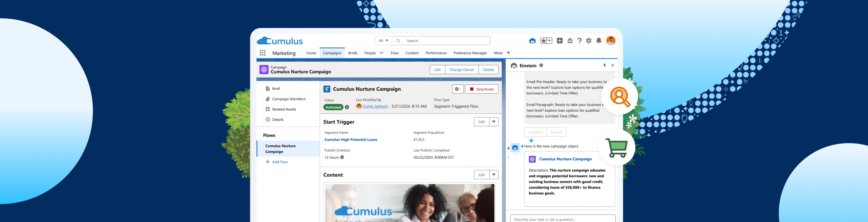Viewport: 868px width, 222px height.
Task: Open the Content tab
Action: [x=412, y=53]
